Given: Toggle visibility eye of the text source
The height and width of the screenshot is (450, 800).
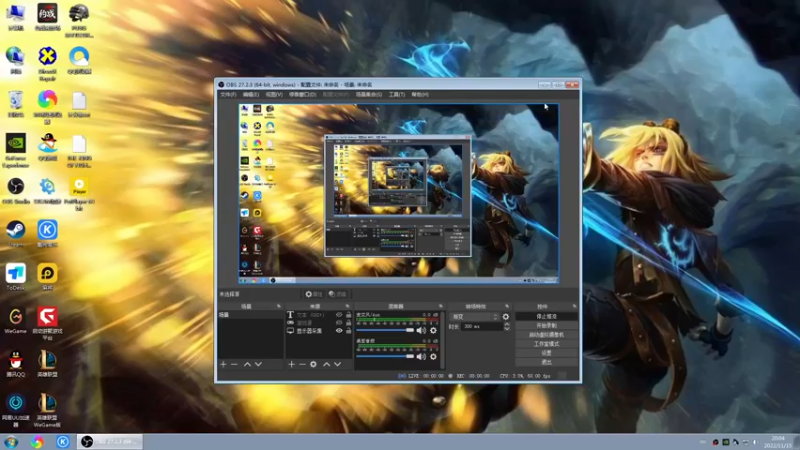Looking at the screenshot, I should point(339,315).
